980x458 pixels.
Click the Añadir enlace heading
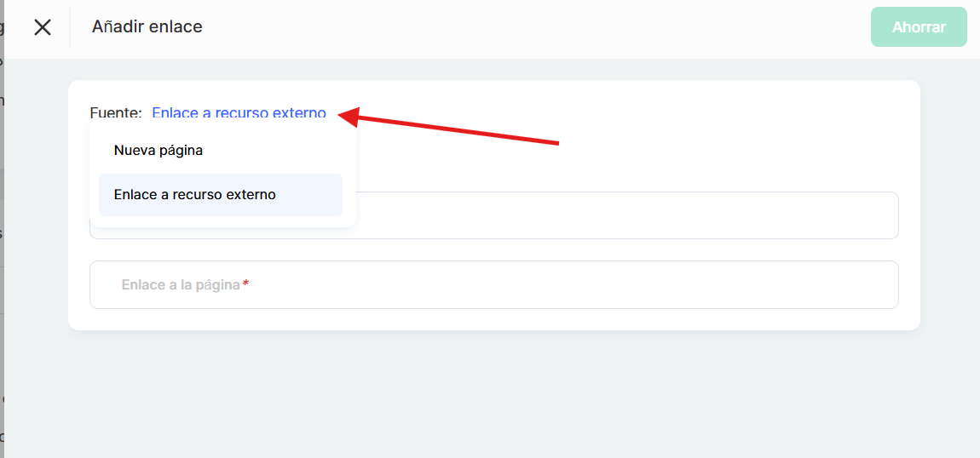(147, 27)
